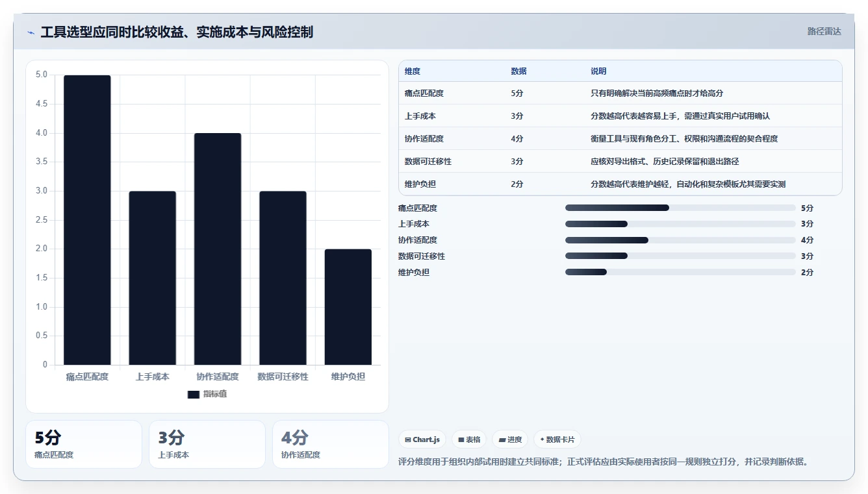The image size is (868, 494).
Task: Click the 2分 value beside the bottom progress bar
Action: click(807, 273)
